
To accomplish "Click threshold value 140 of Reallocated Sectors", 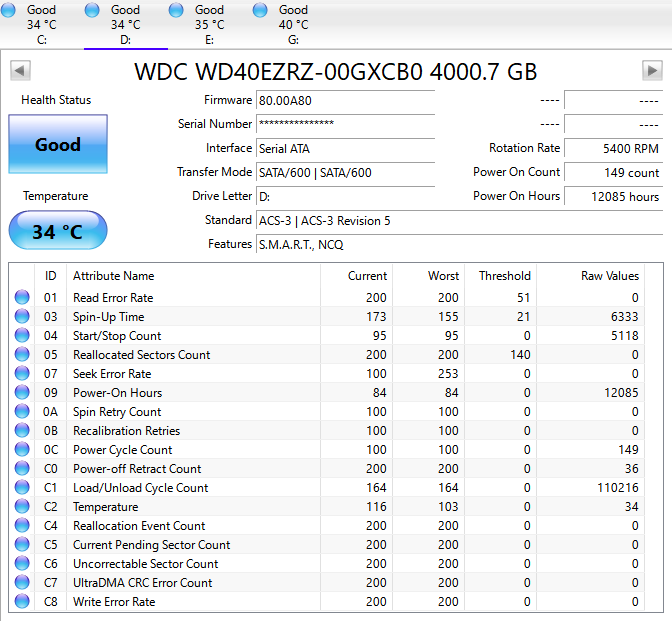I will click(520, 354).
